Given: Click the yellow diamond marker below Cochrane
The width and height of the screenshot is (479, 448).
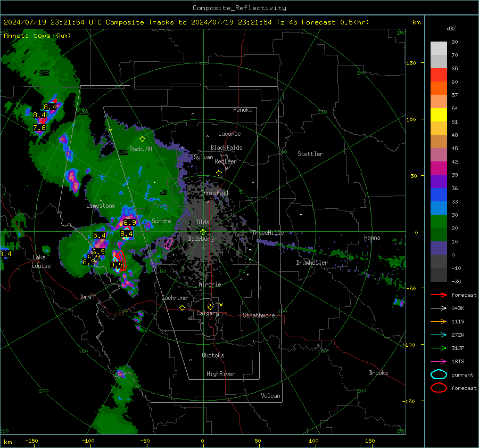Looking at the screenshot, I should point(182,308).
